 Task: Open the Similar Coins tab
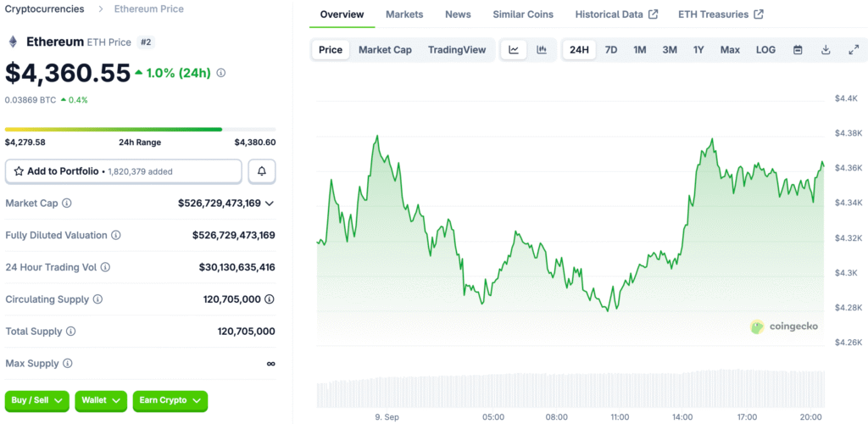point(523,14)
